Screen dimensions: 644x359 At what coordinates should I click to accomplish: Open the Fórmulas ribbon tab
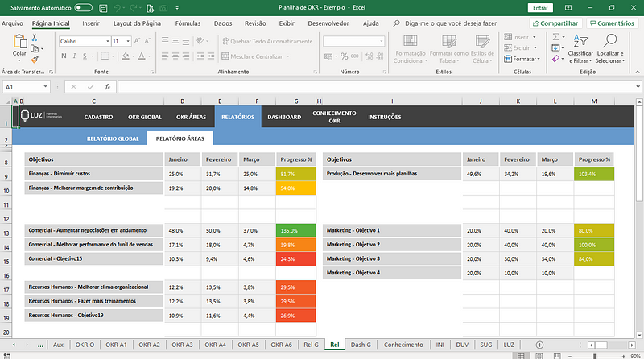click(x=188, y=23)
